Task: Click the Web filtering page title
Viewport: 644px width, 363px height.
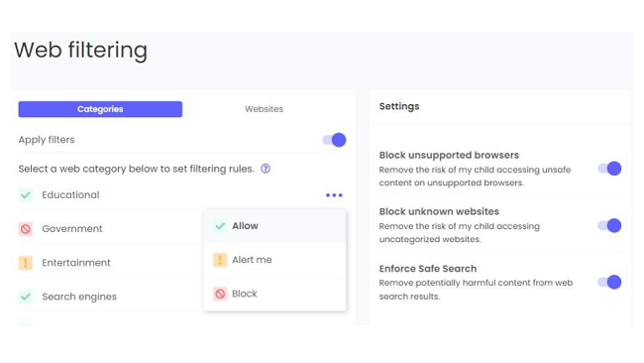Action: (81, 51)
